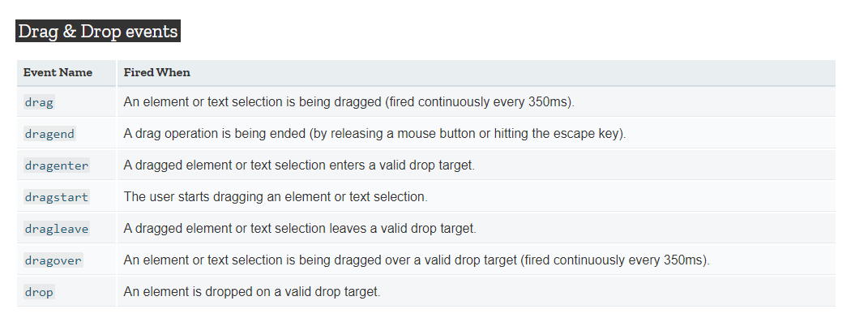This screenshot has width=868, height=318.
Task: Click the description 'enters a valid drop target'
Action: tap(299, 165)
